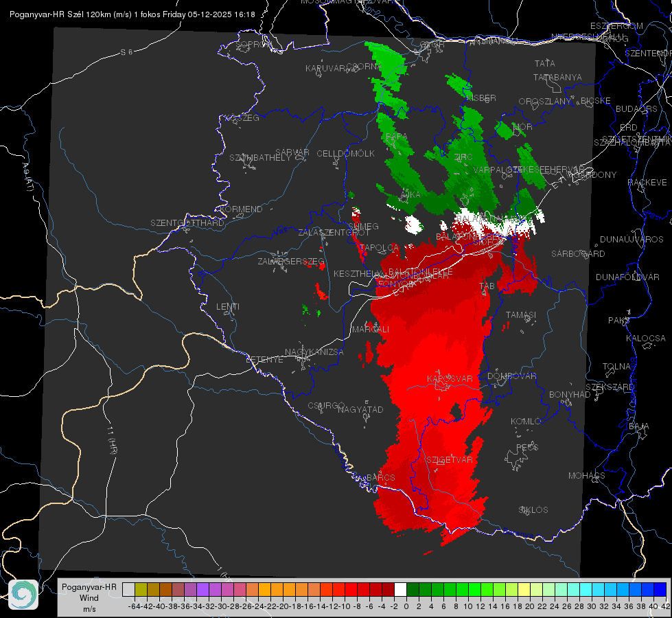Click the BONYHAD label

(570, 395)
